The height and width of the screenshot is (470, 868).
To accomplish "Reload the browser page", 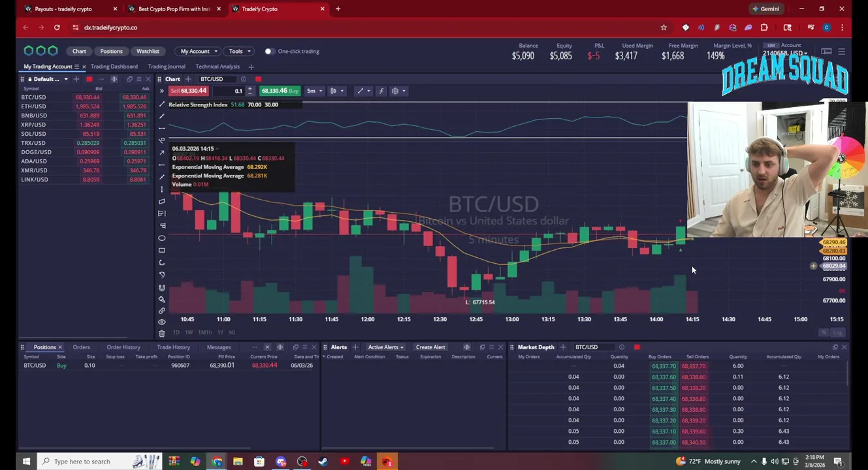I will 57,27.
